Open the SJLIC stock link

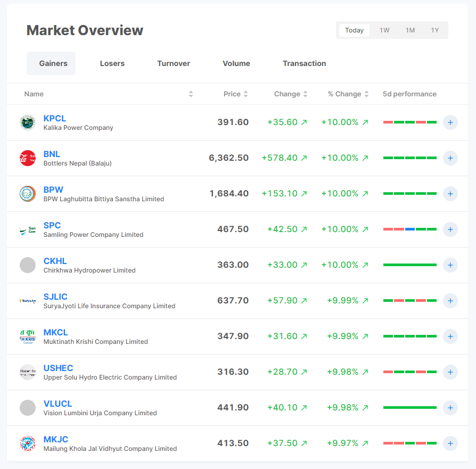point(55,297)
